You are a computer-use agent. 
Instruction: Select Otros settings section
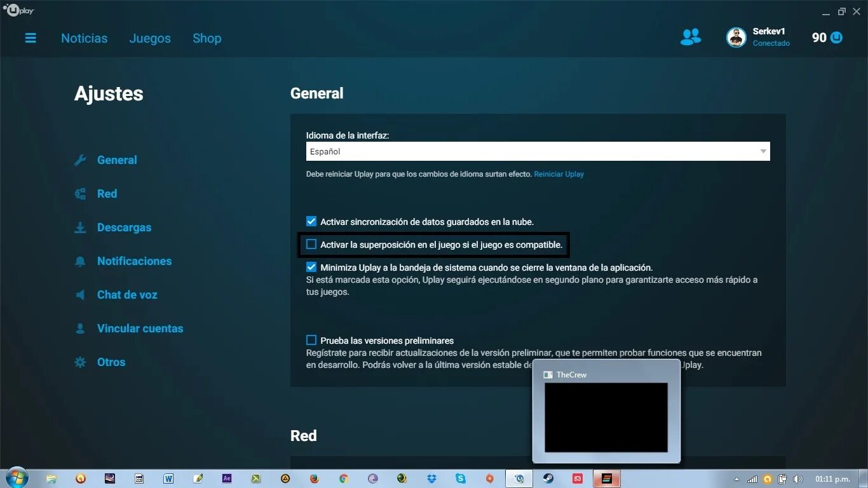[x=111, y=362]
